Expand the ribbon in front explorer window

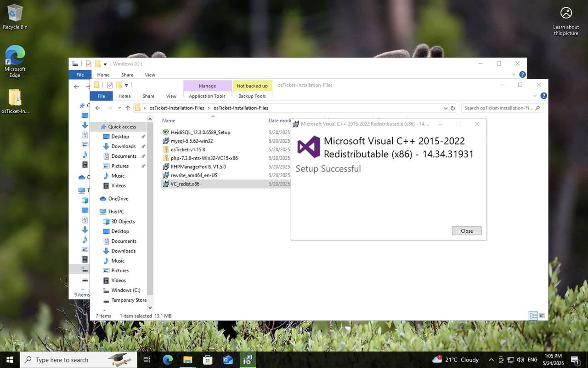tap(535, 96)
